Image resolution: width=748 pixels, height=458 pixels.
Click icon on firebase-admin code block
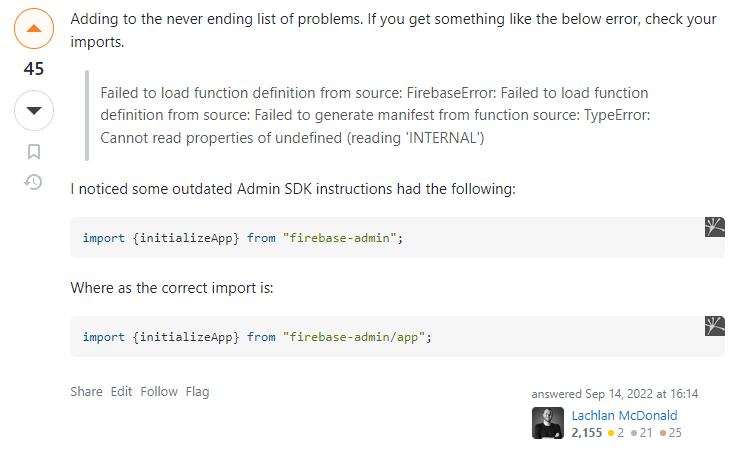715,227
